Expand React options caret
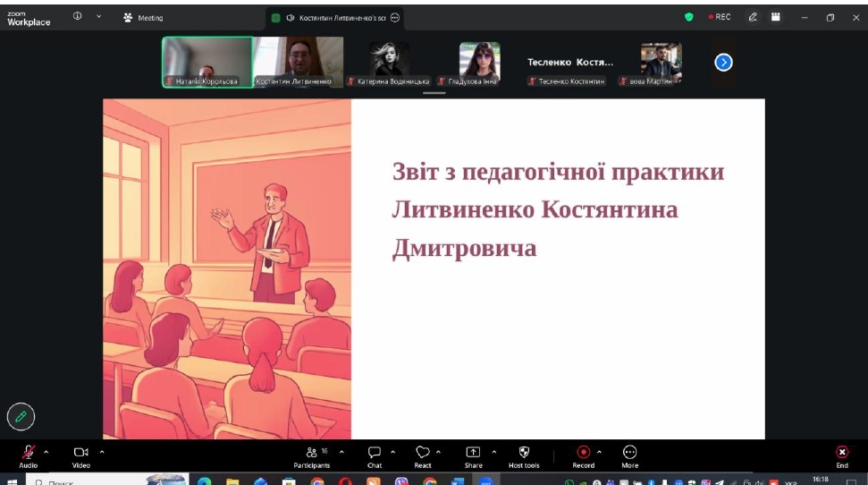 pos(438,452)
